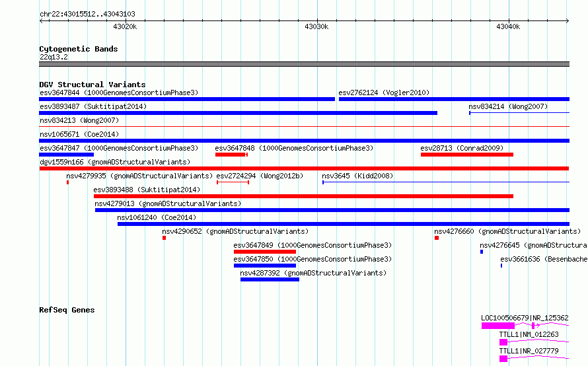Click the esv3893488 (Suktitipat2014) red bar
This screenshot has width=588, height=366.
303,196
